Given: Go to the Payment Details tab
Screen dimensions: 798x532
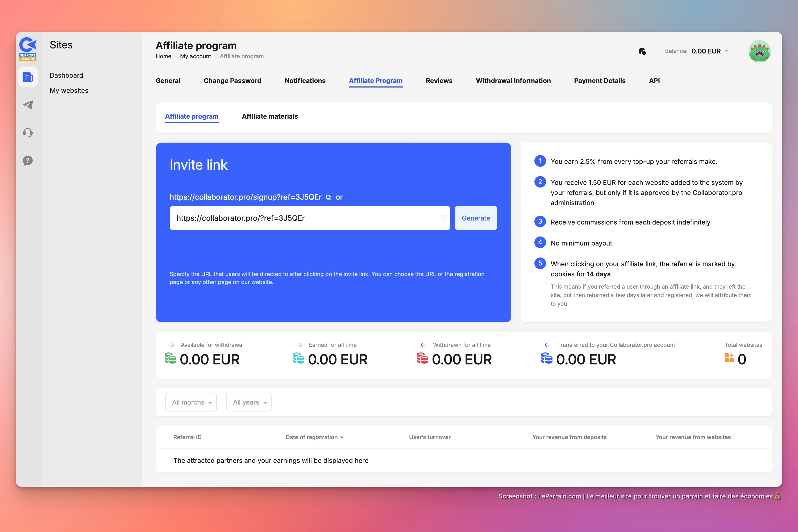Looking at the screenshot, I should pos(600,81).
